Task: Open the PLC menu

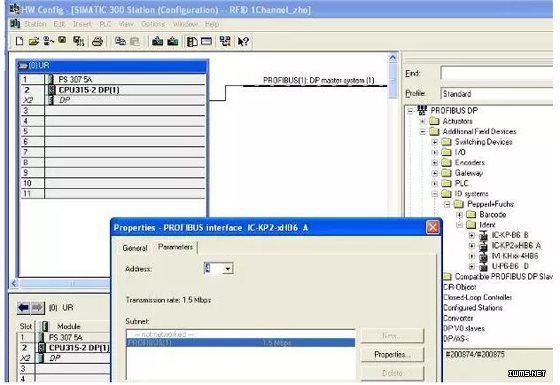Action: pyautogui.click(x=105, y=24)
